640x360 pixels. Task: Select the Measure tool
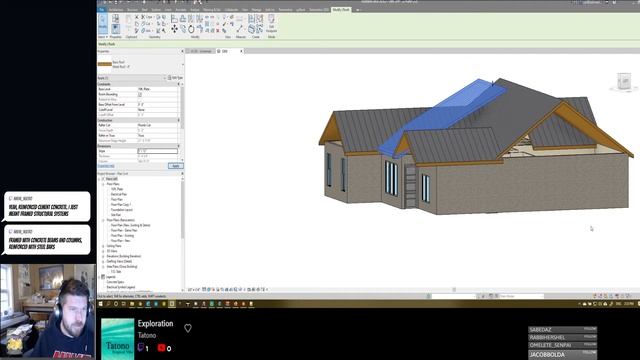(240, 29)
